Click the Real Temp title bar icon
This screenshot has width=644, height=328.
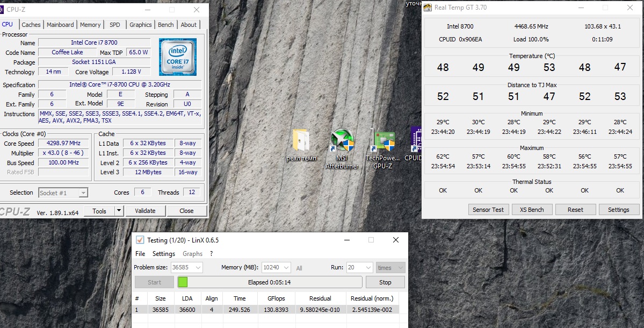click(x=428, y=8)
